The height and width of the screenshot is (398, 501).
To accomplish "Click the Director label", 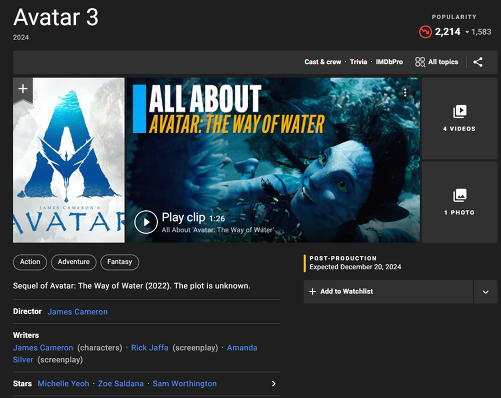I will tap(27, 311).
